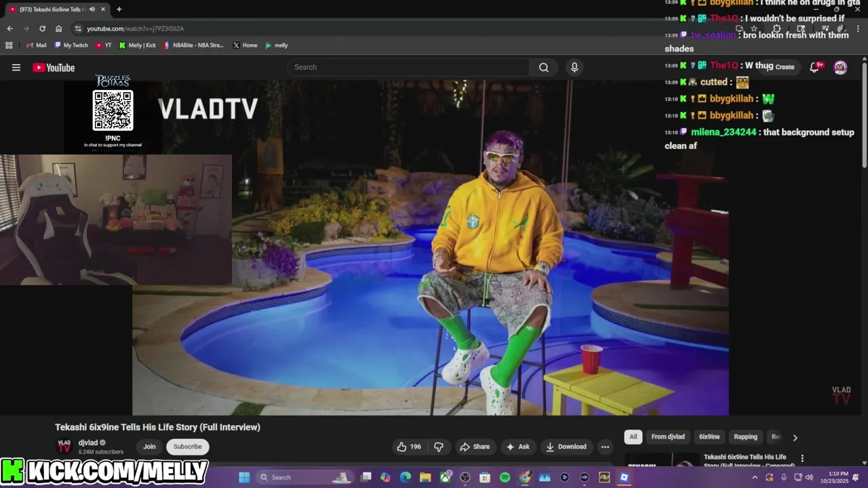The image size is (868, 488).
Task: Open options menu for recommended Tekashi video
Action: click(x=802, y=459)
